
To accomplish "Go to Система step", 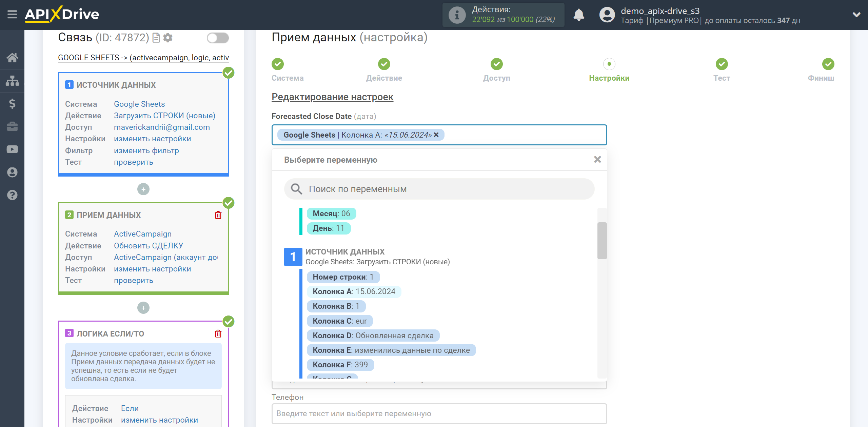I will click(x=278, y=64).
